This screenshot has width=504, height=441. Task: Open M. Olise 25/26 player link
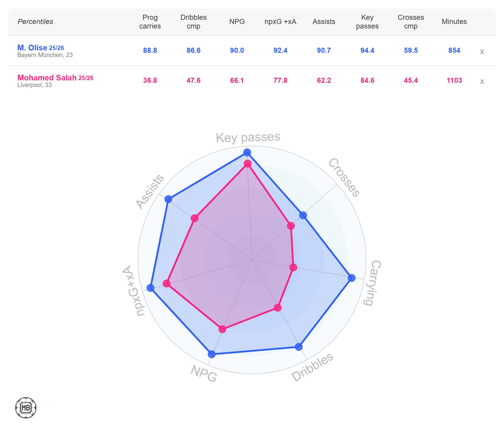(x=40, y=48)
